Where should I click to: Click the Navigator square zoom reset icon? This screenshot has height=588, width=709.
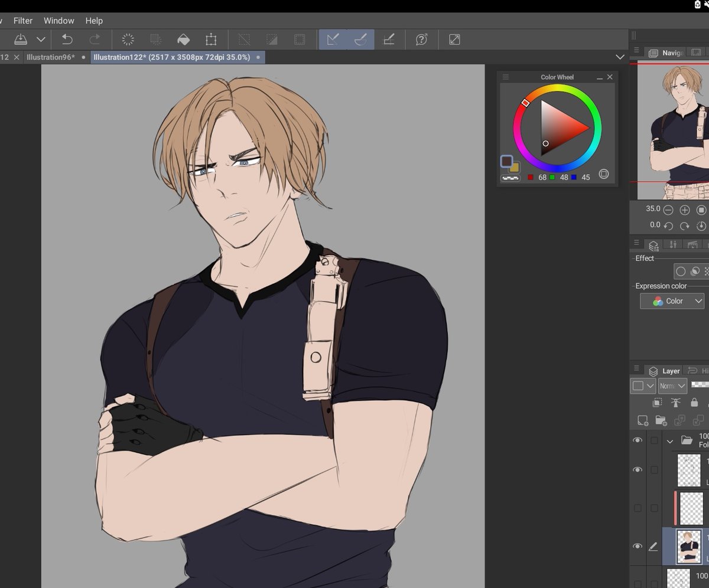[x=701, y=210]
